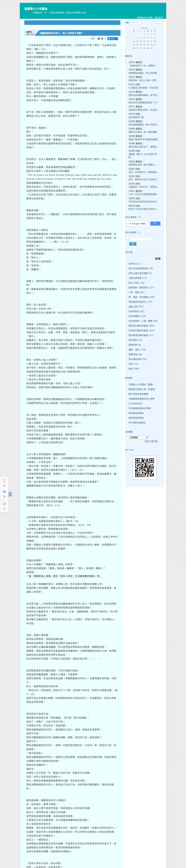Go to previous month in calendar
This screenshot has height=868, width=186.
(x=134, y=28)
